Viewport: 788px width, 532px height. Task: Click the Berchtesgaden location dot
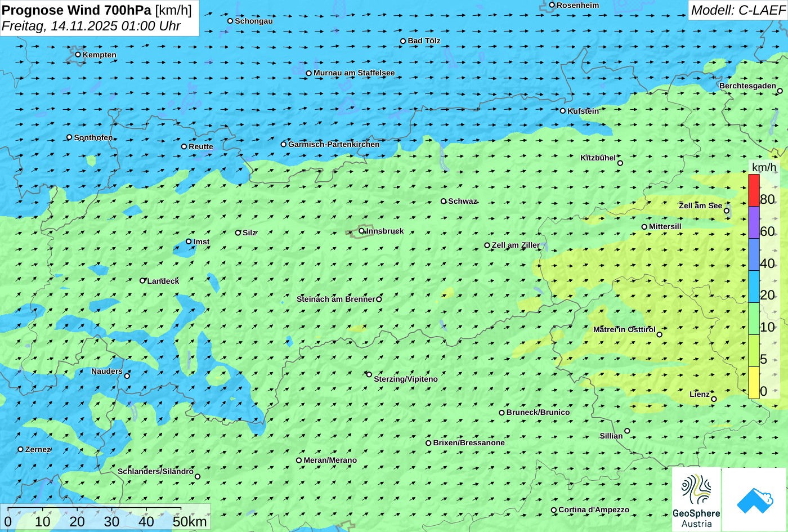780,91
